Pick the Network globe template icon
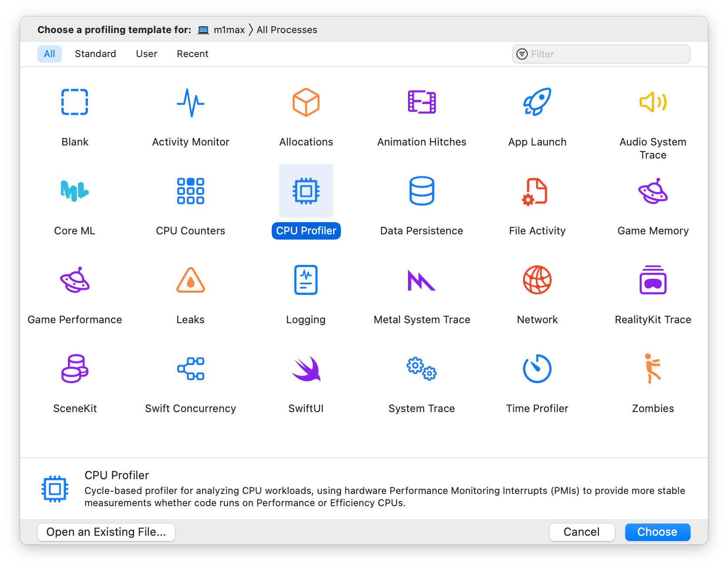Screen dimensions: 728x568 (x=537, y=280)
